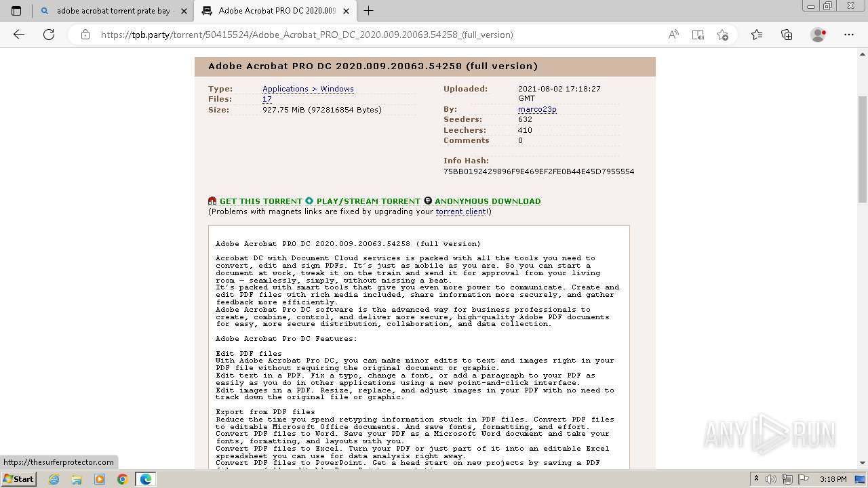Image resolution: width=868 pixels, height=488 pixels.
Task: Open the tab actions menu icon
Action: (x=16, y=11)
